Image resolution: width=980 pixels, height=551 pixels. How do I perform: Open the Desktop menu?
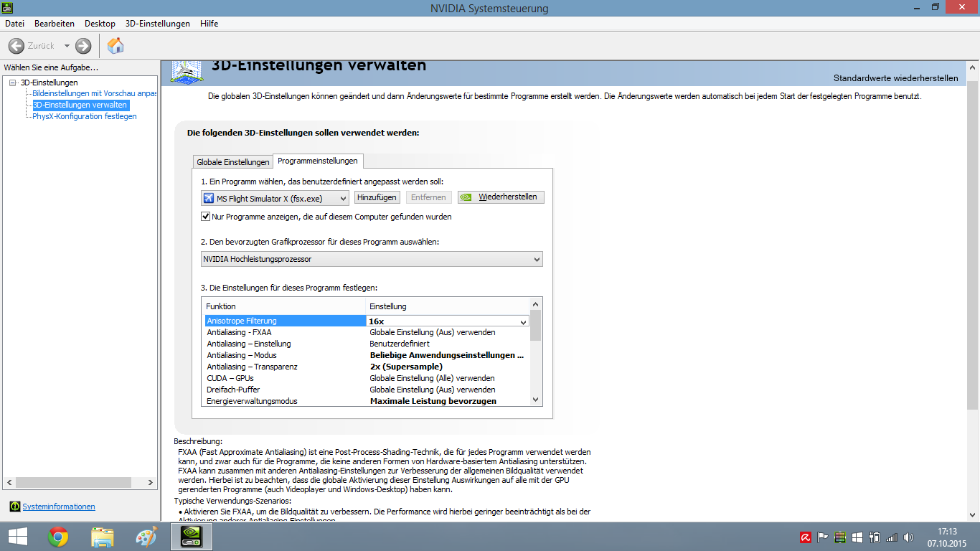click(x=100, y=24)
